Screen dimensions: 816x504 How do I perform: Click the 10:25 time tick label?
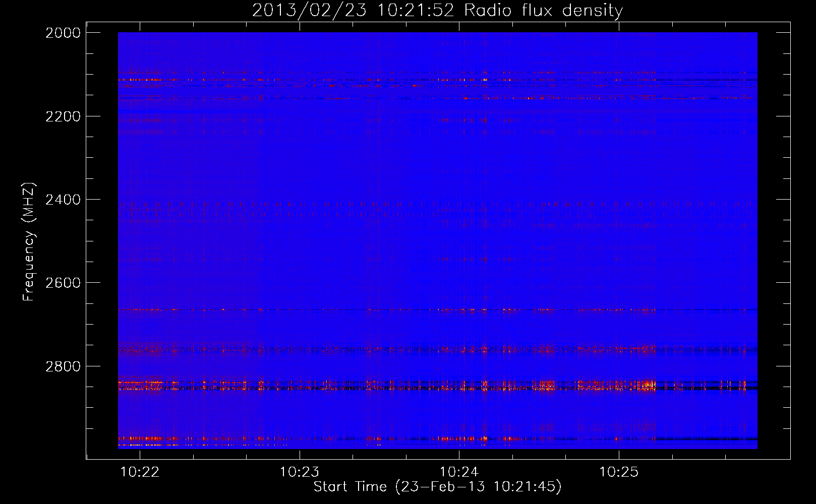(619, 472)
